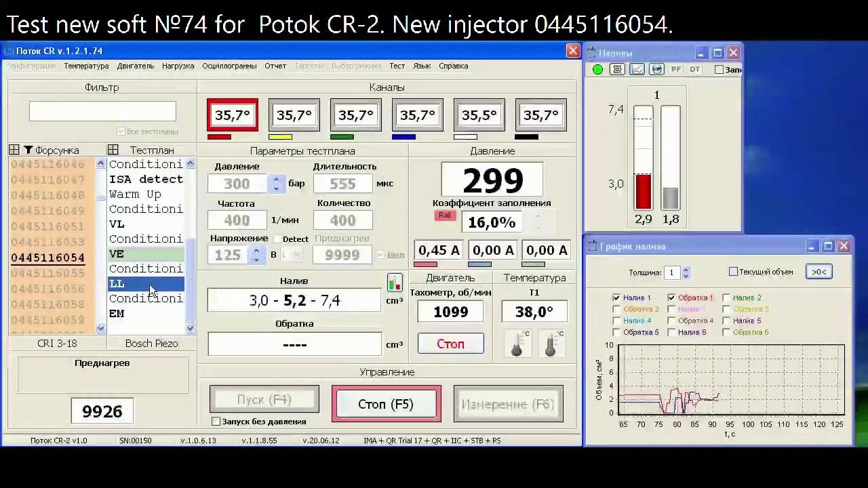Screen dimensions: 868x488
Task: Click the Rail indicator under Коэффициент заполнения
Action: [444, 216]
